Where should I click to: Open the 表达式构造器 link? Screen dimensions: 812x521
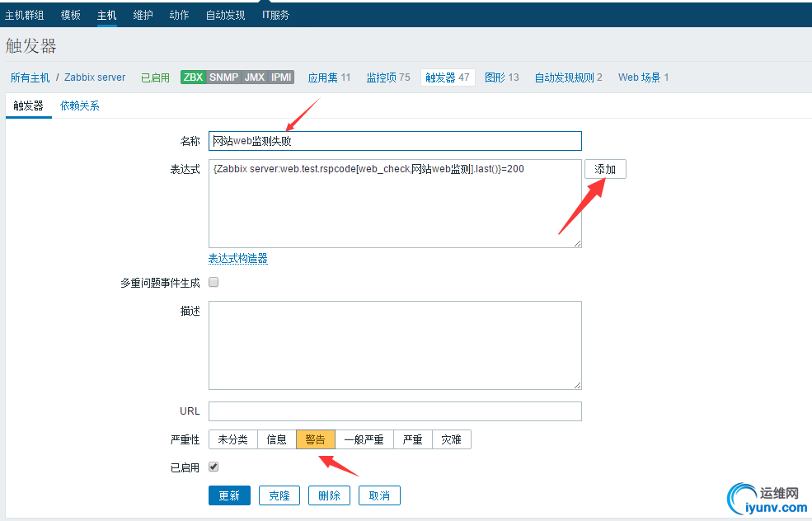[237, 258]
